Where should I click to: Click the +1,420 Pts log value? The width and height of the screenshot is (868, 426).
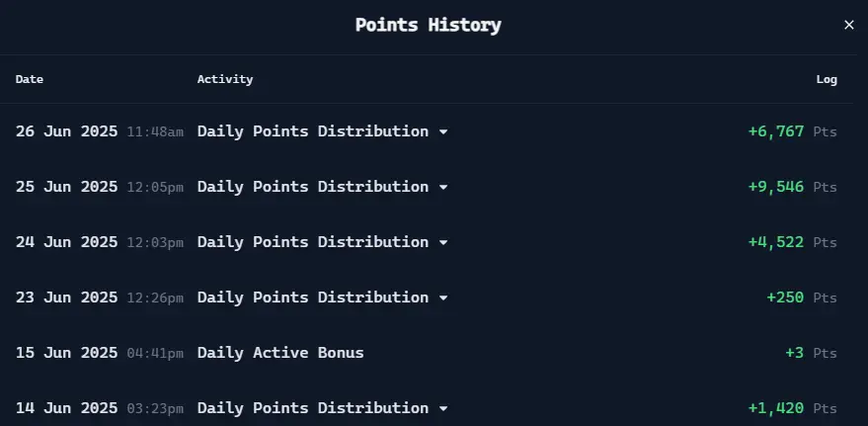pyautogui.click(x=792, y=409)
